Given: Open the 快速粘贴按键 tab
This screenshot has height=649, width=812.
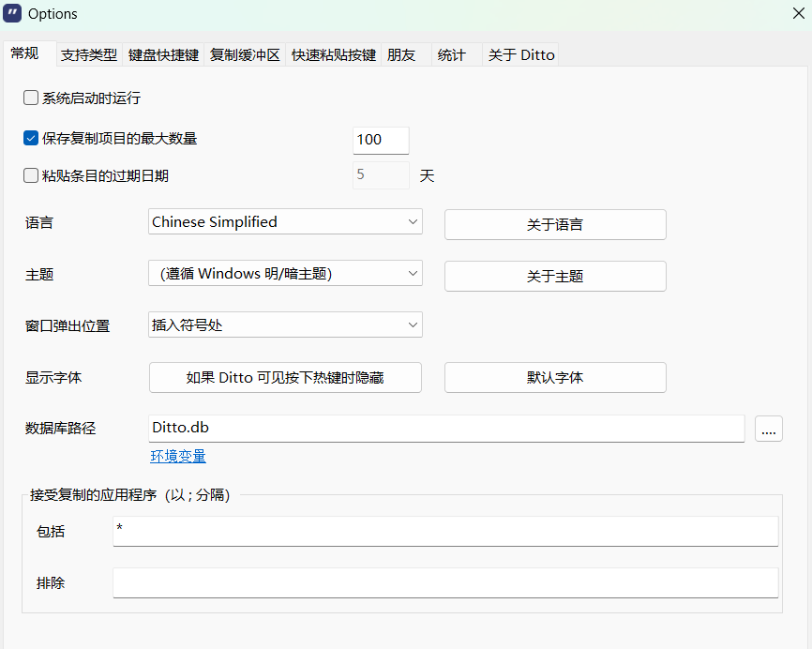Looking at the screenshot, I should click(x=334, y=55).
